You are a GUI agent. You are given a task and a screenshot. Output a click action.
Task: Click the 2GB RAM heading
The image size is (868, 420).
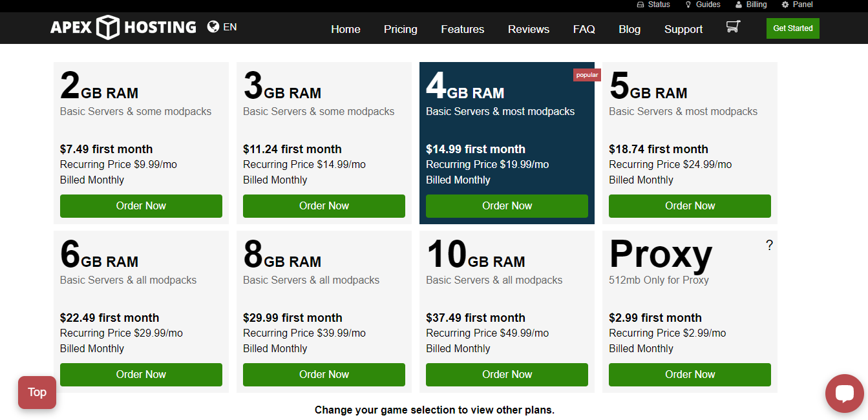99,86
